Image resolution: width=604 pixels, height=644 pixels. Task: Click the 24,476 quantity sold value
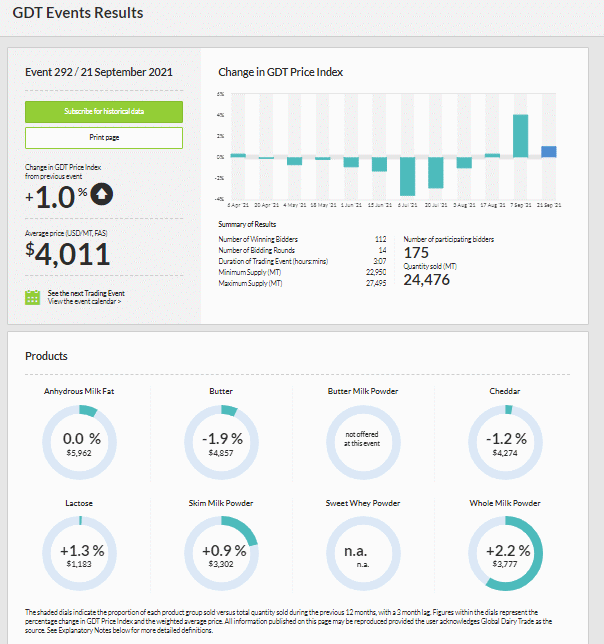427,280
